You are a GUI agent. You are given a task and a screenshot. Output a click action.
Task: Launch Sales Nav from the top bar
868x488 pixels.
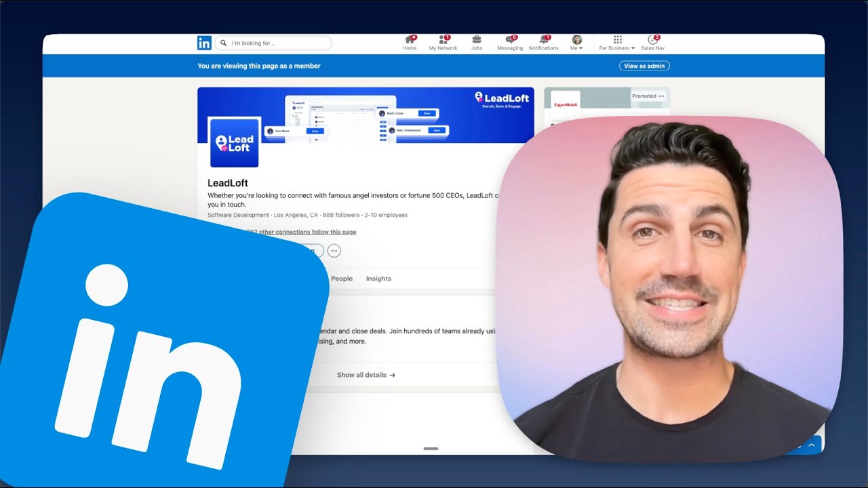pos(653,43)
